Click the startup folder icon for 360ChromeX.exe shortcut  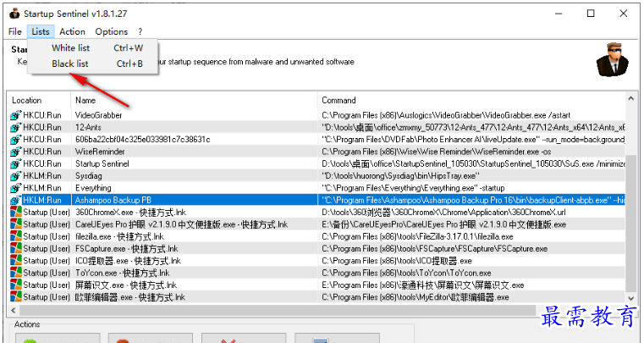click(15, 213)
